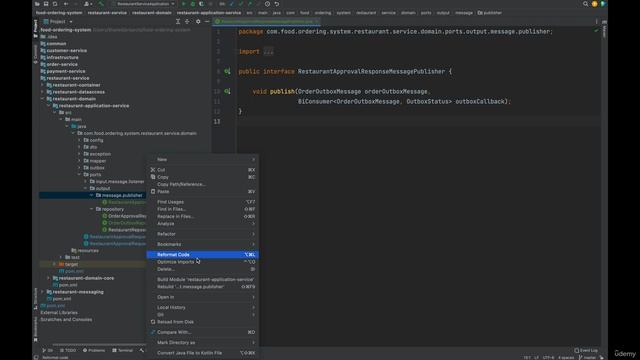Choose Convert Java File to Kotlin File
This screenshot has width=640, height=360.
click(x=202, y=353)
